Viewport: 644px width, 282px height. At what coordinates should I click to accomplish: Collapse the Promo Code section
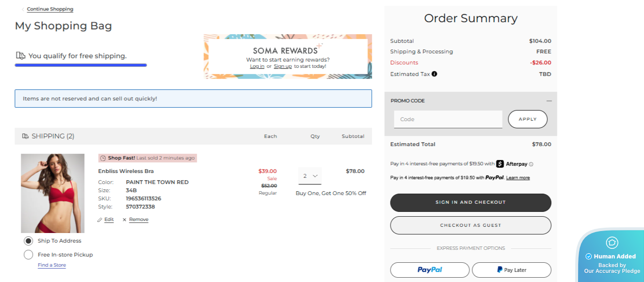[549, 101]
